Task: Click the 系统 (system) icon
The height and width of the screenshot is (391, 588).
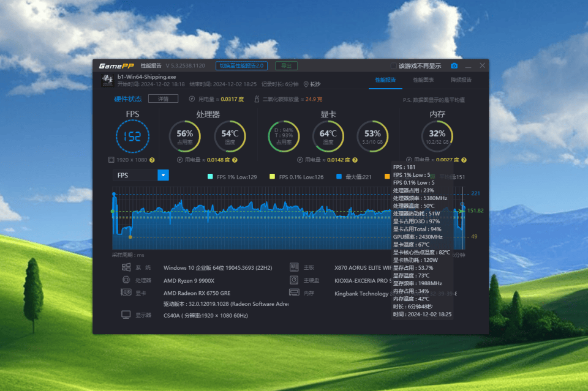Action: point(126,267)
